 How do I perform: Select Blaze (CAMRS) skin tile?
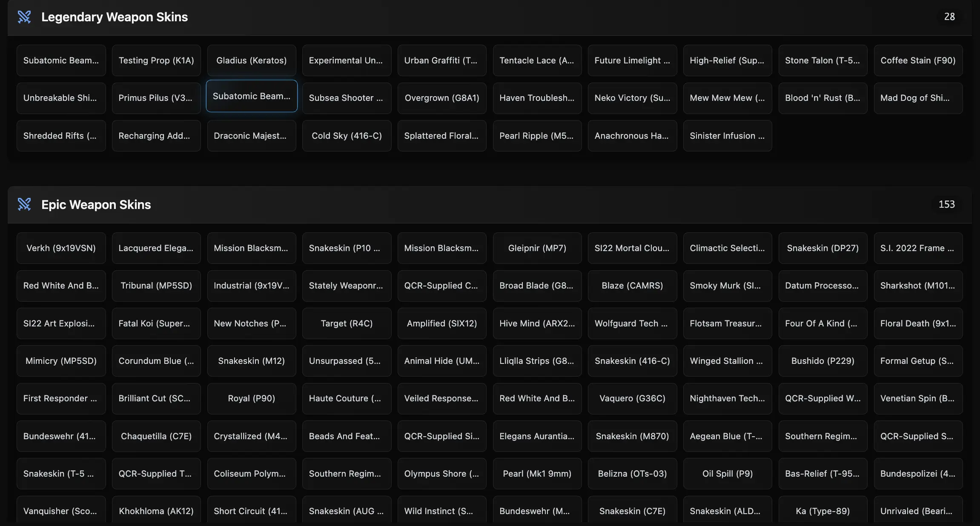[632, 286]
